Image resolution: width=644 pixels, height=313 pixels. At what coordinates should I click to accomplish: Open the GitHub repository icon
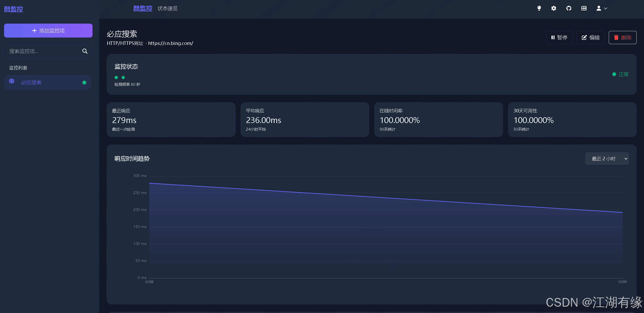569,8
